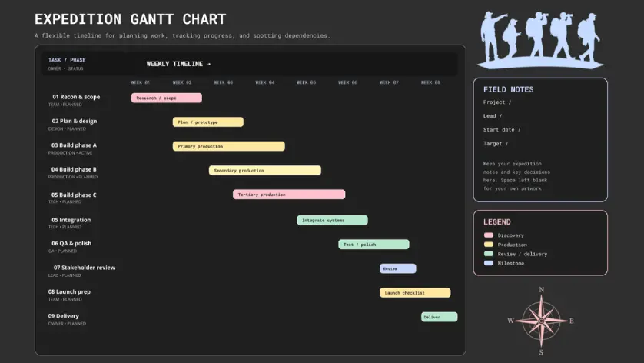Click the Review / delivery legend label
The image size is (644, 363).
(x=523, y=254)
